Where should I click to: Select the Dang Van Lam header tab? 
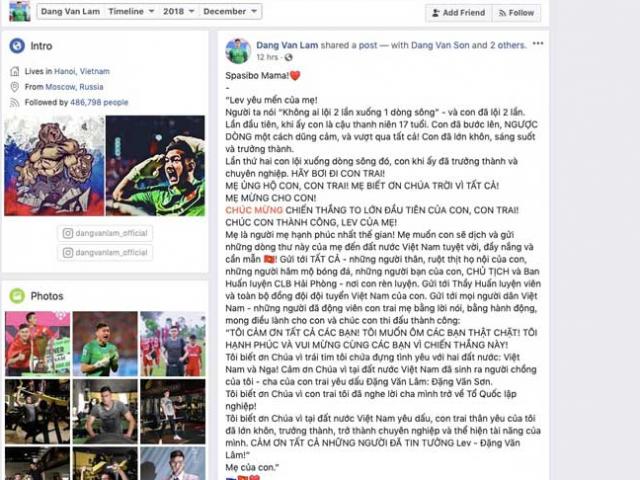[x=71, y=11]
